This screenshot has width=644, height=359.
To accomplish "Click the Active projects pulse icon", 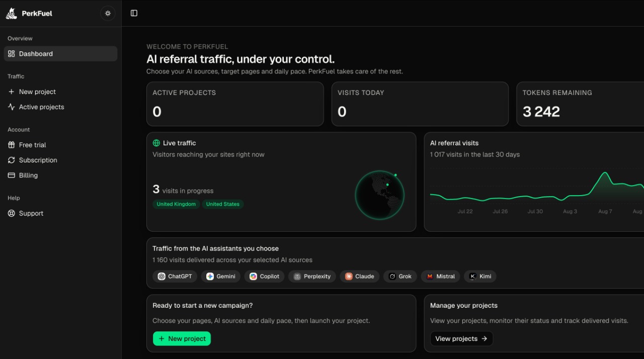I will coord(12,107).
